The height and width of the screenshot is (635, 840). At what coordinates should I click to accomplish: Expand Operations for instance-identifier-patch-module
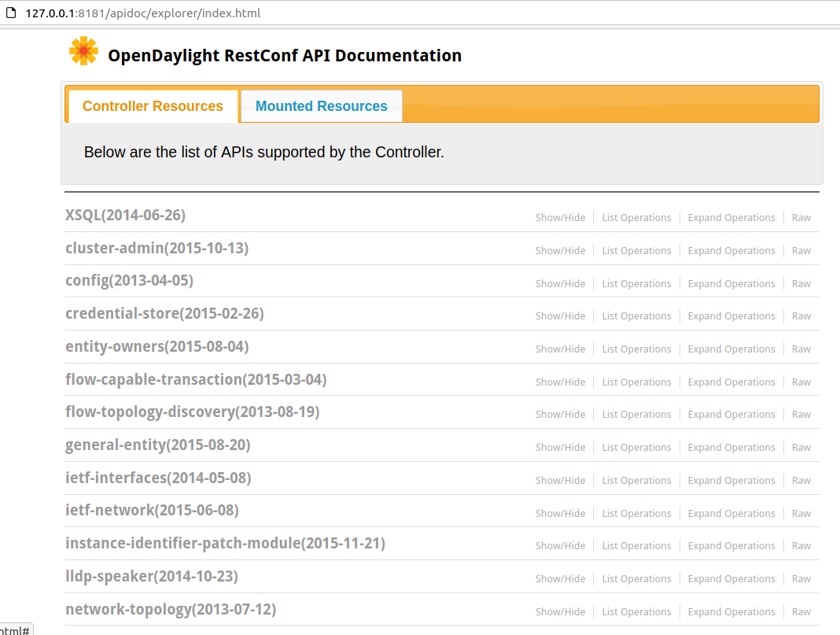731,545
